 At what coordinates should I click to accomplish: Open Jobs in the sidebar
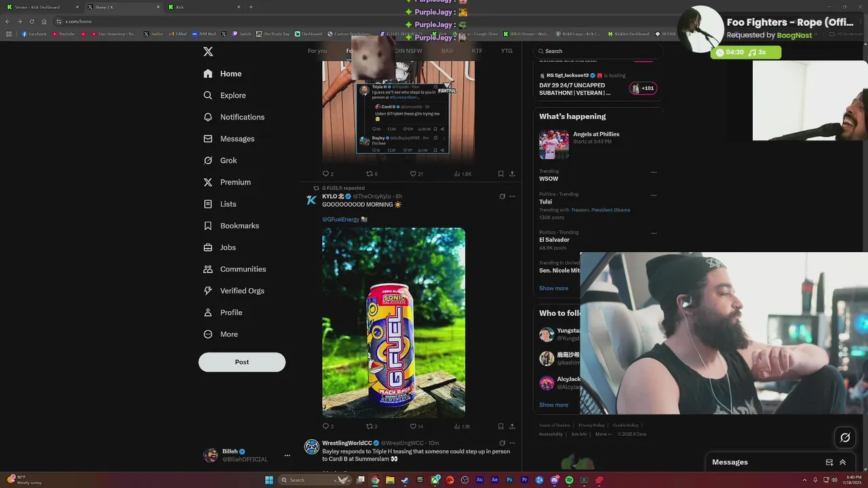pyautogui.click(x=219, y=247)
